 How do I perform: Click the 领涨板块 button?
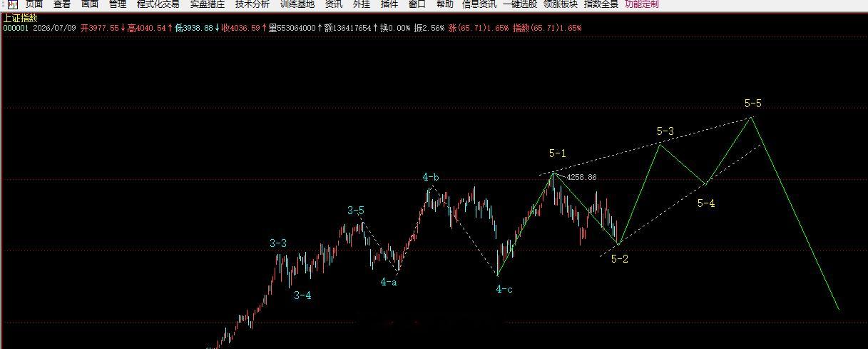click(x=561, y=4)
